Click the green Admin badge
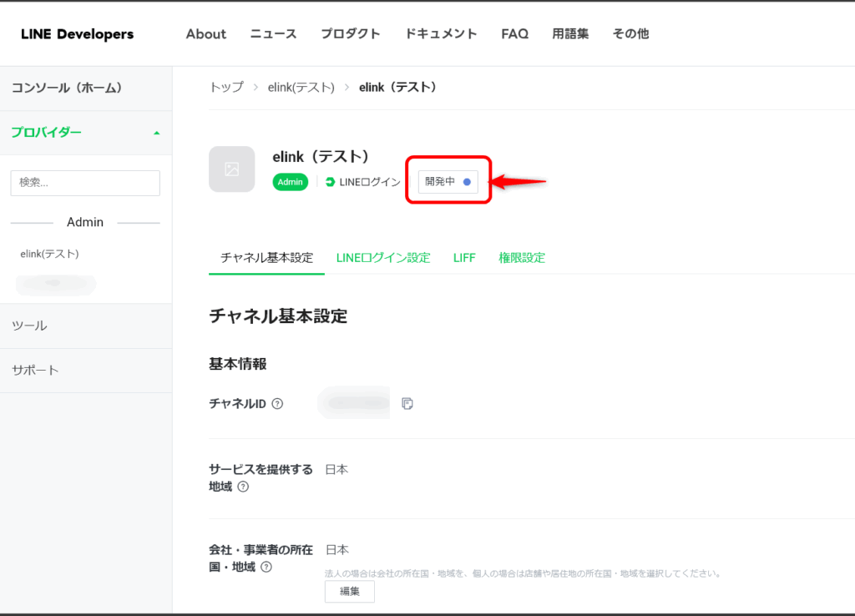Image resolution: width=855 pixels, height=616 pixels. click(x=290, y=182)
